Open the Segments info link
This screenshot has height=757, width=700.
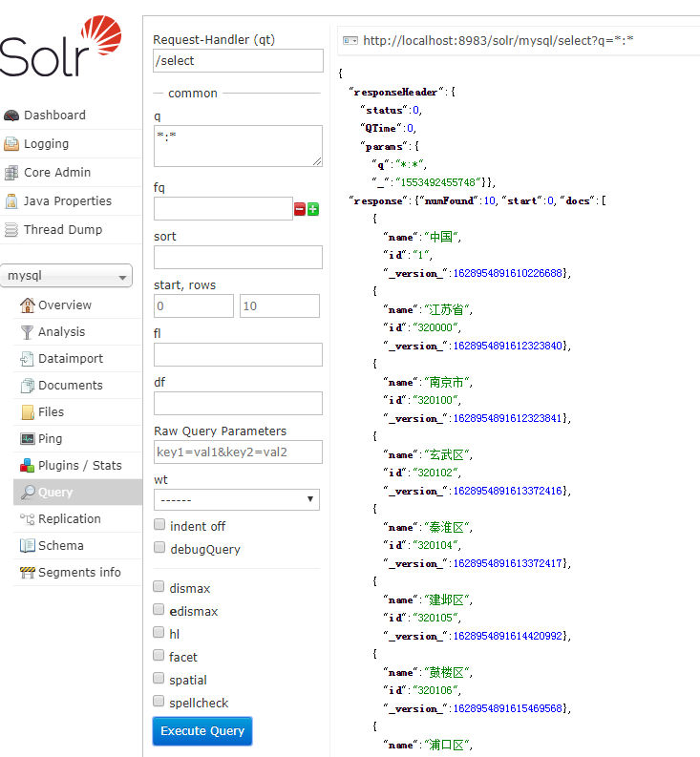coord(79,573)
